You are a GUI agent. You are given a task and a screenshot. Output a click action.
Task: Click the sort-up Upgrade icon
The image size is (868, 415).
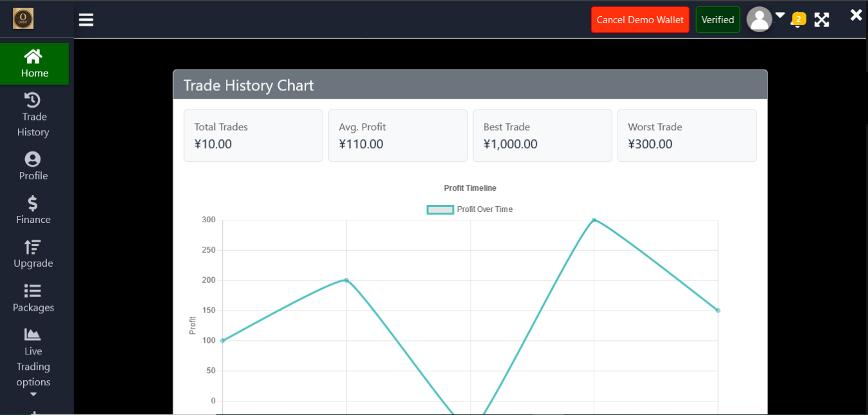(x=32, y=247)
